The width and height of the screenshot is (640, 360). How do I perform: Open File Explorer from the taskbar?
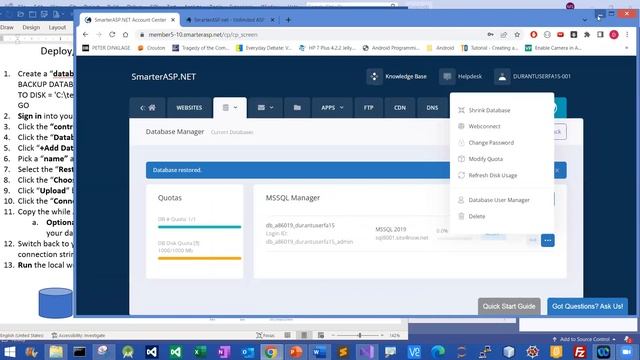(x=56, y=352)
